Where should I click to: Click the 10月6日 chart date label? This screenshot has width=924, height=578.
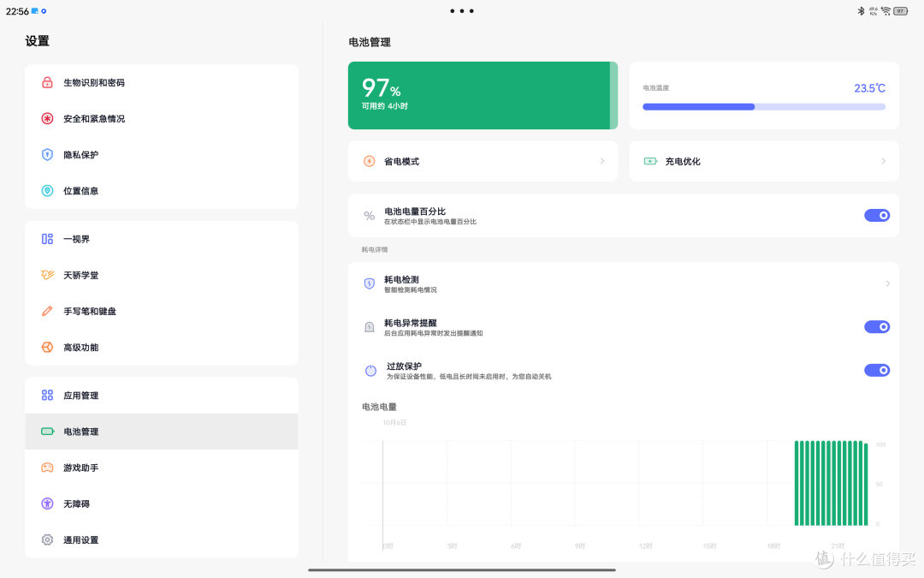pyautogui.click(x=394, y=423)
